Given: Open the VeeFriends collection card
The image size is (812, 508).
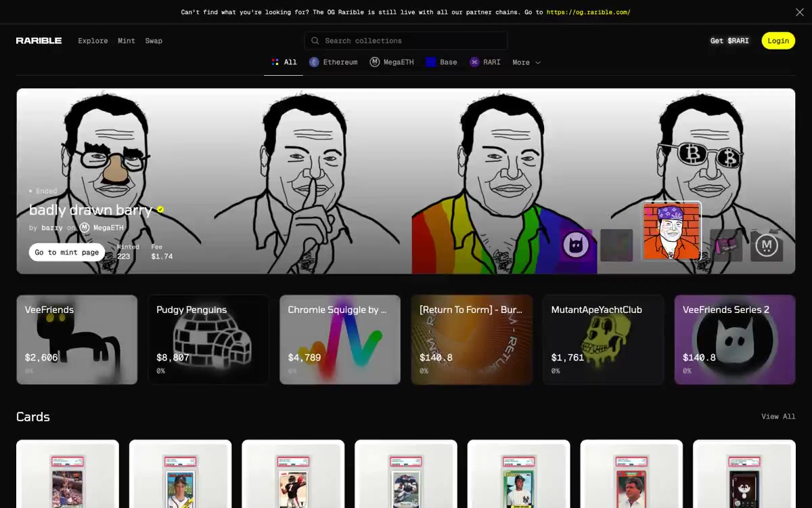Looking at the screenshot, I should pyautogui.click(x=77, y=339).
